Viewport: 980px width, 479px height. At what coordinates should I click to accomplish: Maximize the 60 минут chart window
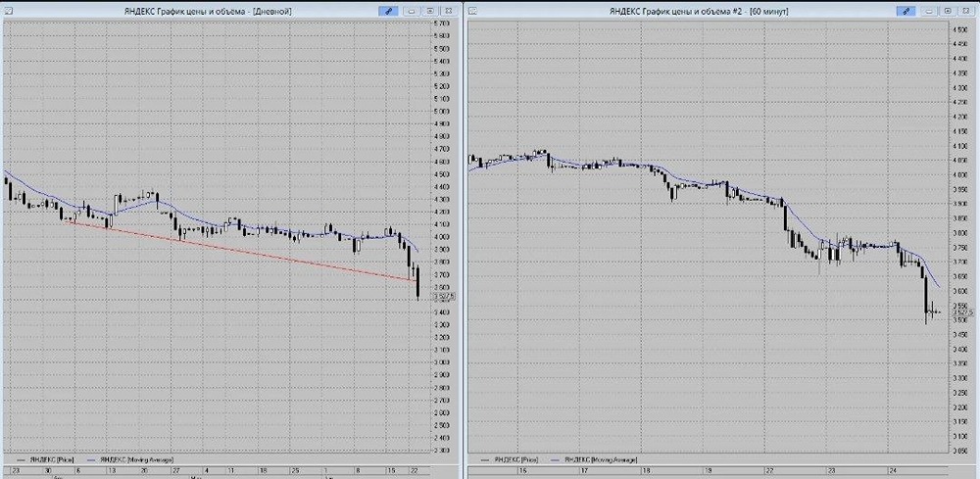pyautogui.click(x=948, y=11)
